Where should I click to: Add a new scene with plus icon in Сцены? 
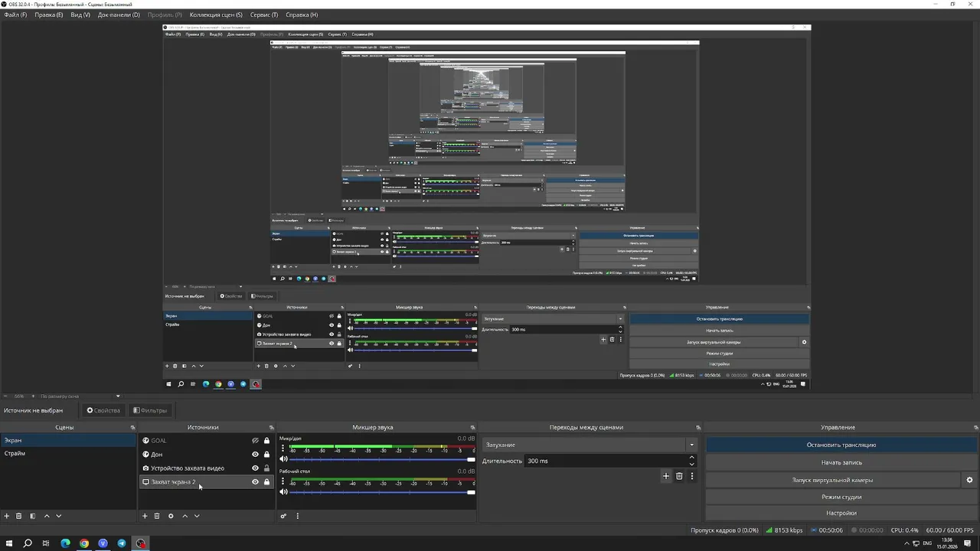(x=7, y=516)
